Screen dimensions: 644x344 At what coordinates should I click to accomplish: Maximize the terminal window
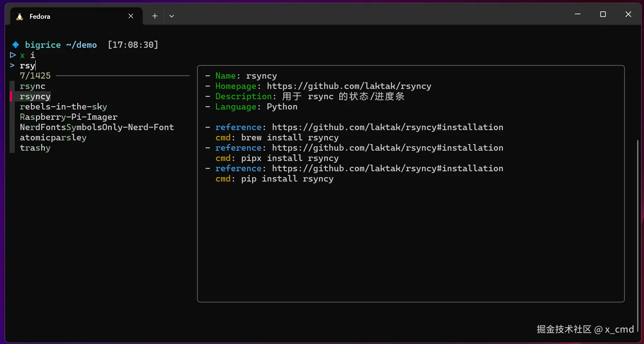pyautogui.click(x=603, y=14)
